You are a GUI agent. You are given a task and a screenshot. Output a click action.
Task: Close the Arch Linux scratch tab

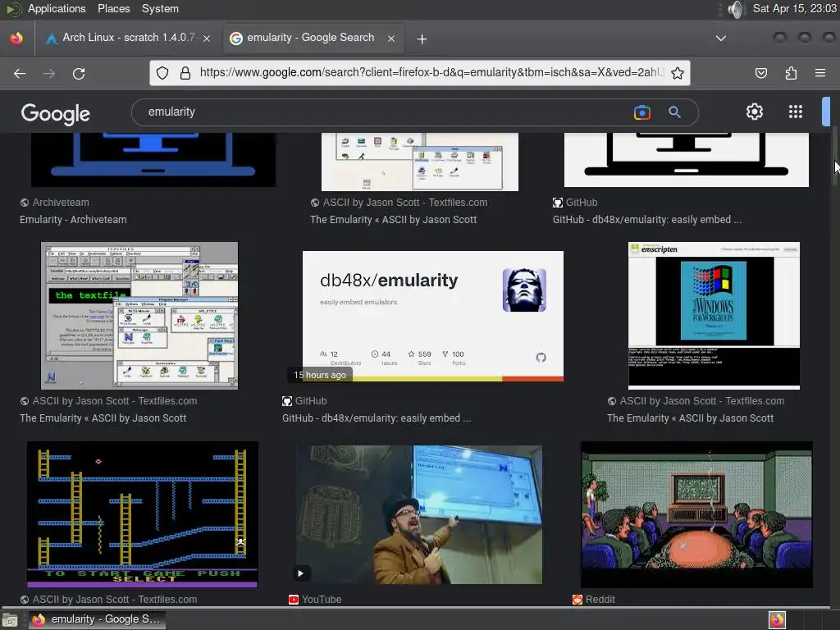tap(207, 38)
